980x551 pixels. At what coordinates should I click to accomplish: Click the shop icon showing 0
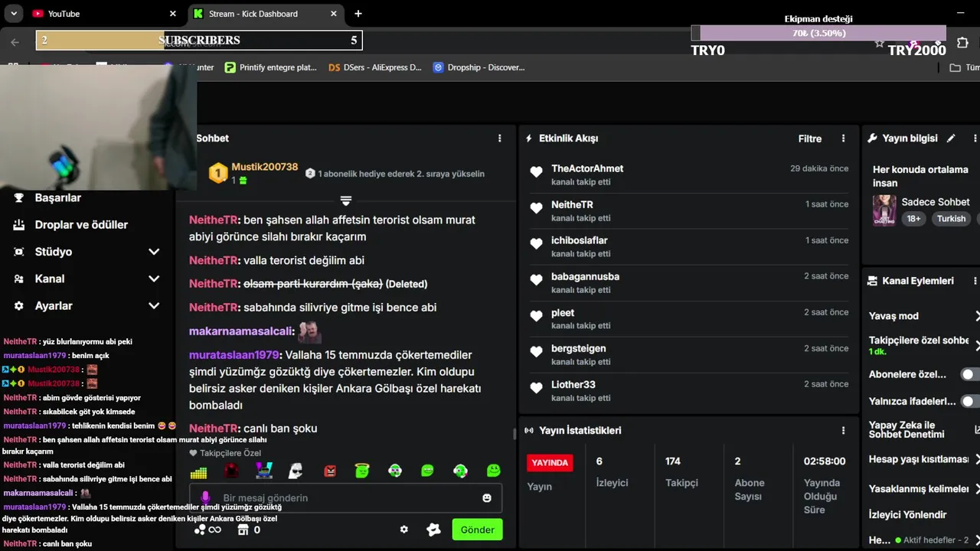pyautogui.click(x=243, y=530)
